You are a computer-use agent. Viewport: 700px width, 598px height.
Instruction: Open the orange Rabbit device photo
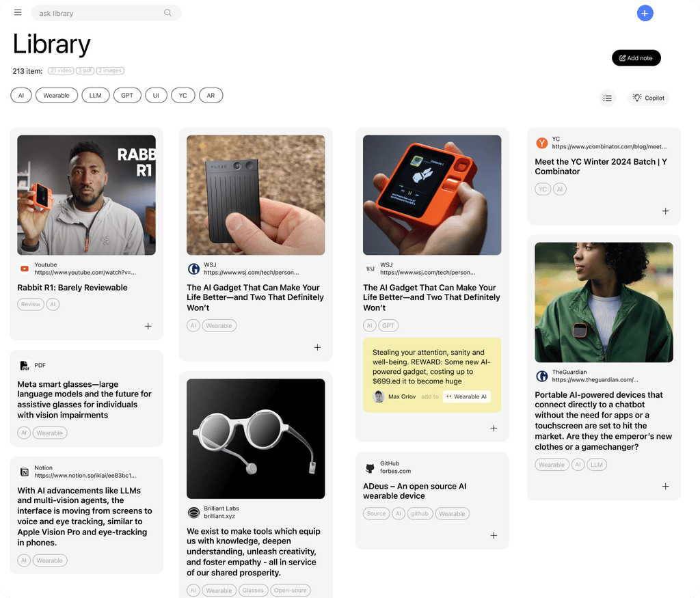coord(432,195)
